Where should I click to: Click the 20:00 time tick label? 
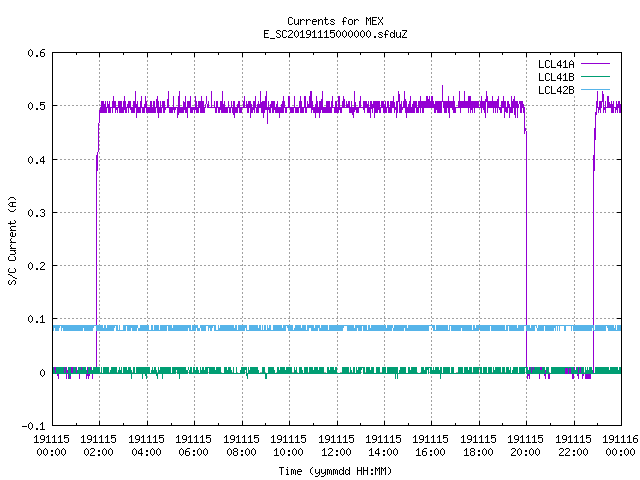[x=525, y=452]
